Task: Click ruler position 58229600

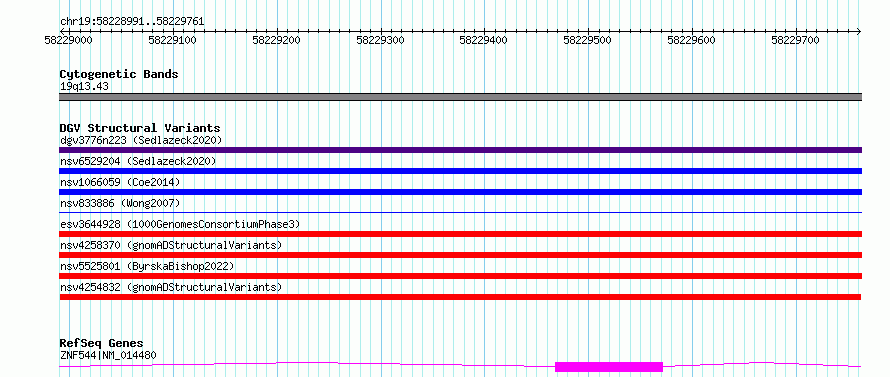Action: point(691,40)
